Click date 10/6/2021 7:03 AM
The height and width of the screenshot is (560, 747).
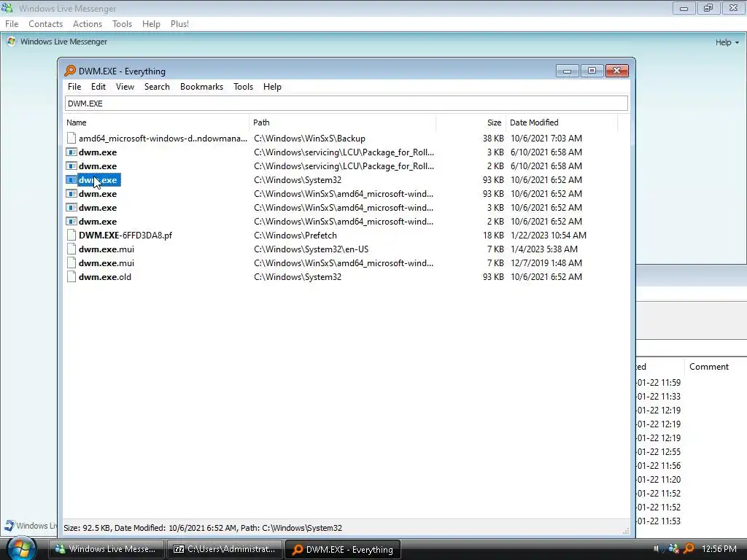[x=546, y=139]
